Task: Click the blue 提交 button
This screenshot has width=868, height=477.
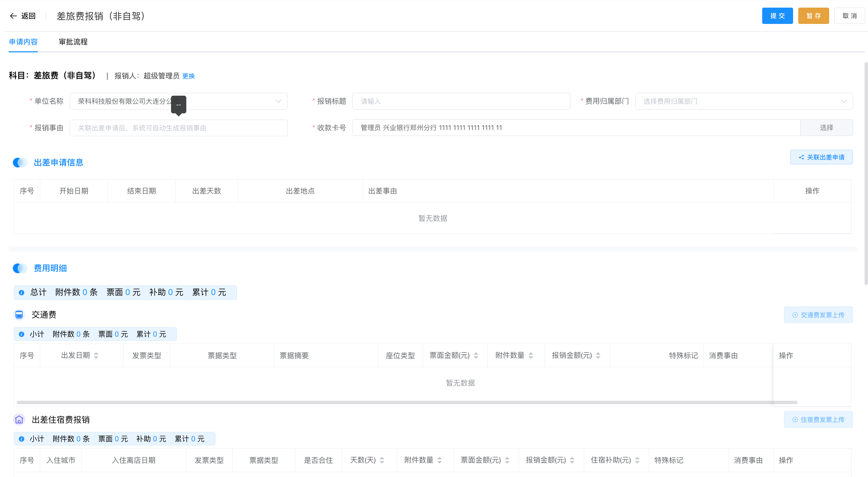Action: 777,16
